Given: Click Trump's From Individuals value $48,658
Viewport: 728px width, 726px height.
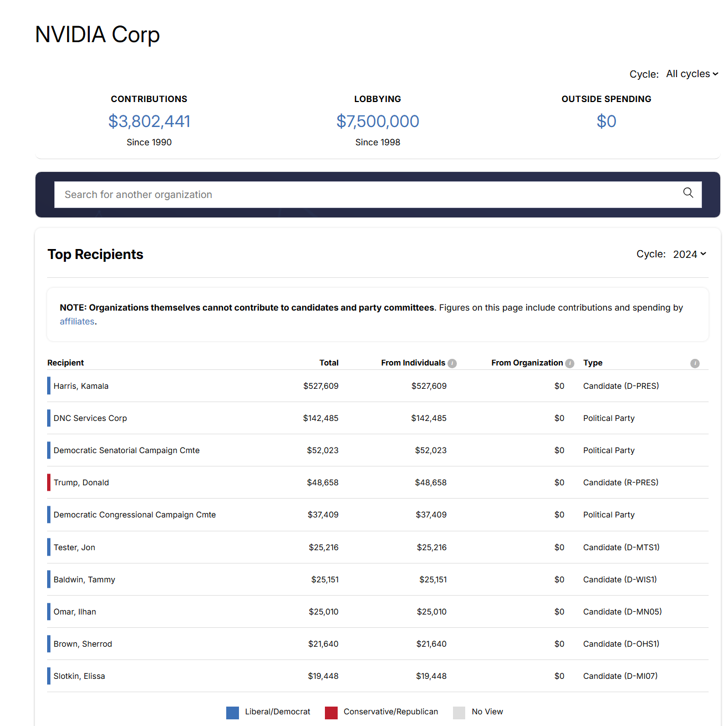Looking at the screenshot, I should pyautogui.click(x=431, y=483).
